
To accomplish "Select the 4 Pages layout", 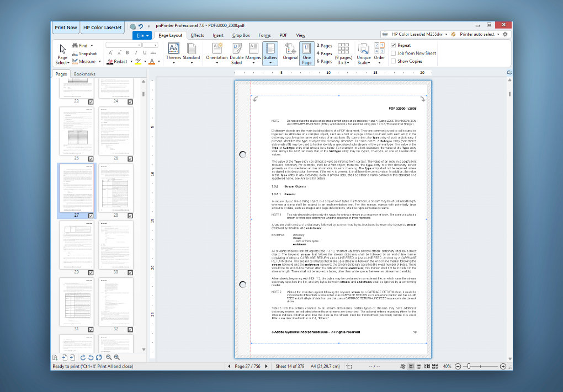I will (324, 53).
